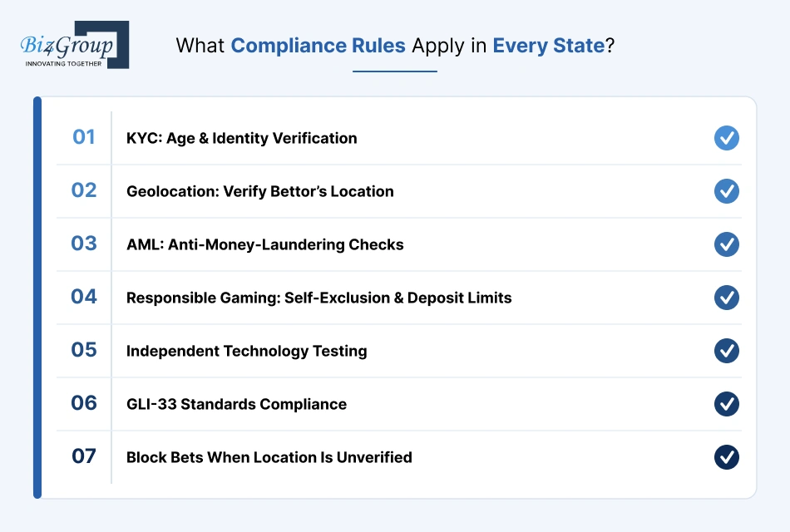Click checkmark beside Independent Technology Testing
Image resolution: width=790 pixels, height=532 pixels.
[x=727, y=351]
